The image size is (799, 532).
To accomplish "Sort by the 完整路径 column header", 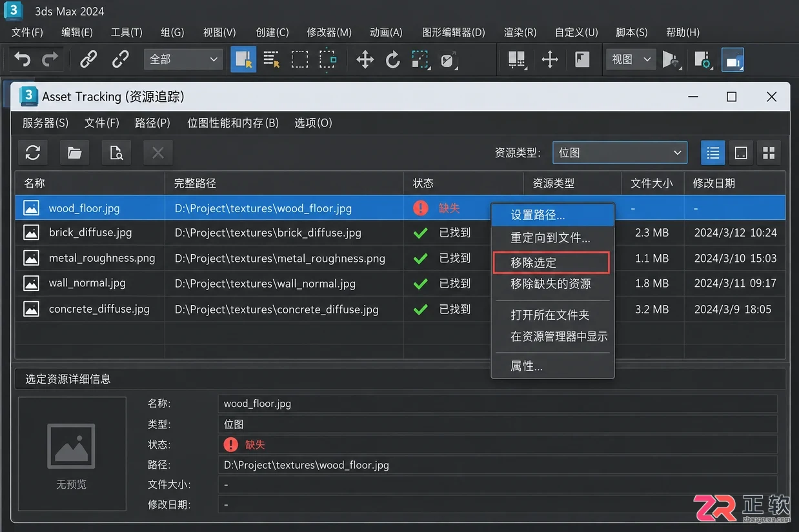I will (284, 183).
